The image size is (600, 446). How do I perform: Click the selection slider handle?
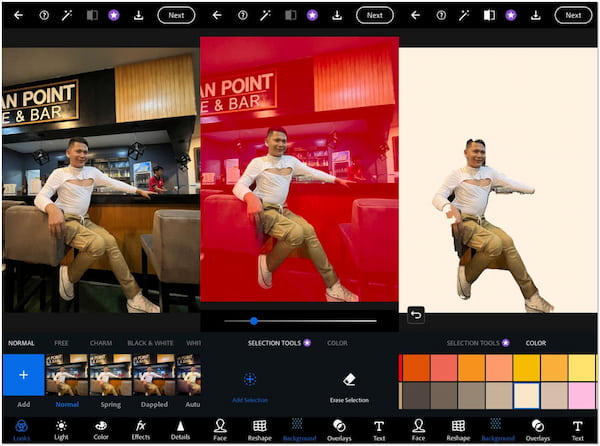pyautogui.click(x=254, y=321)
